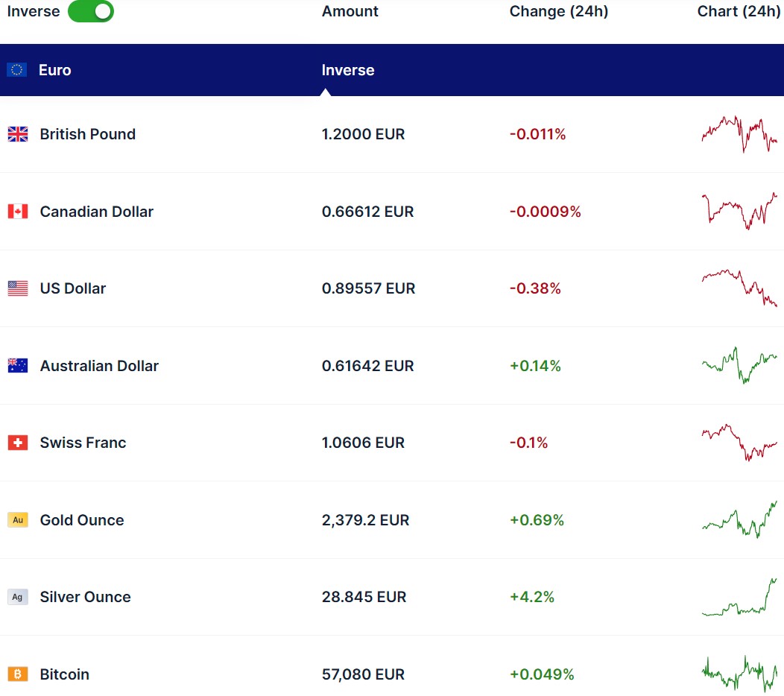Select the Swiss Franc currency name
Image resolution: width=784 pixels, height=696 pixels.
click(x=83, y=443)
